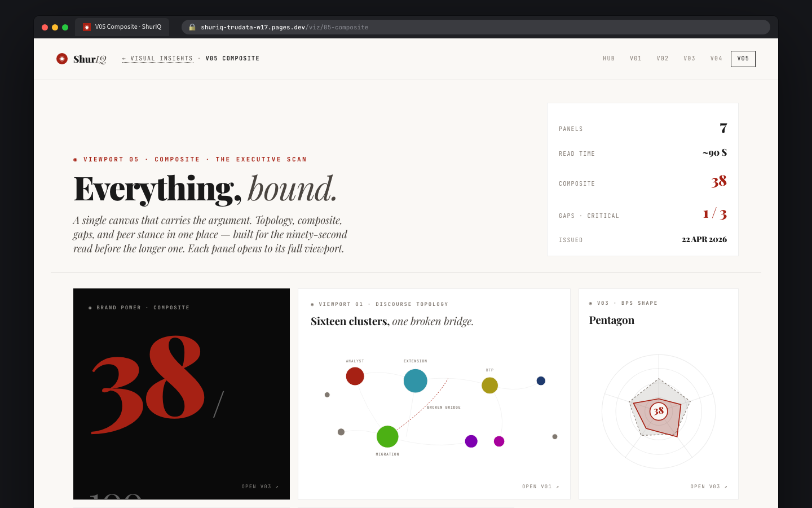Open V01 from Discourse Topology panel
This screenshot has height=508, width=812.
tap(540, 487)
